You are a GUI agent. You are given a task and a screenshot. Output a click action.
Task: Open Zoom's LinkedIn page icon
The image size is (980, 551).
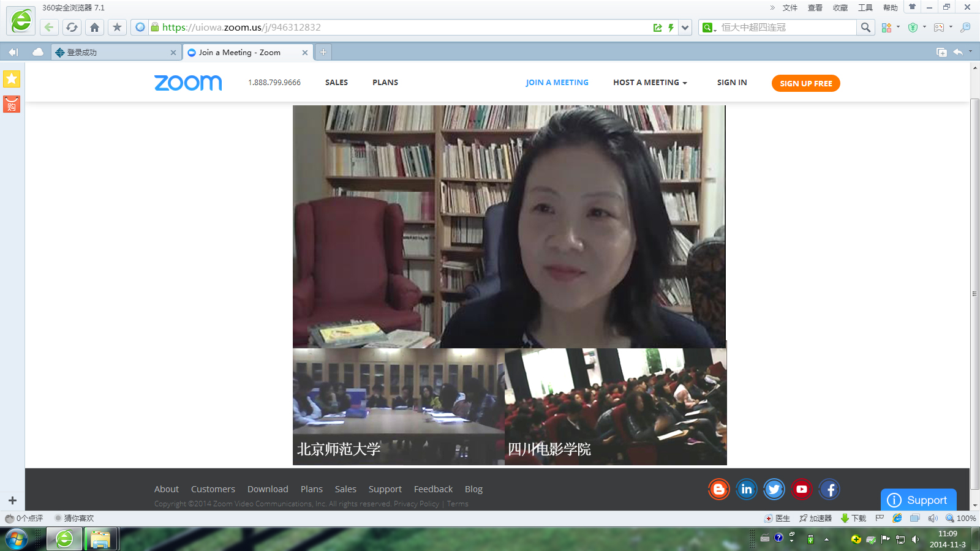746,489
